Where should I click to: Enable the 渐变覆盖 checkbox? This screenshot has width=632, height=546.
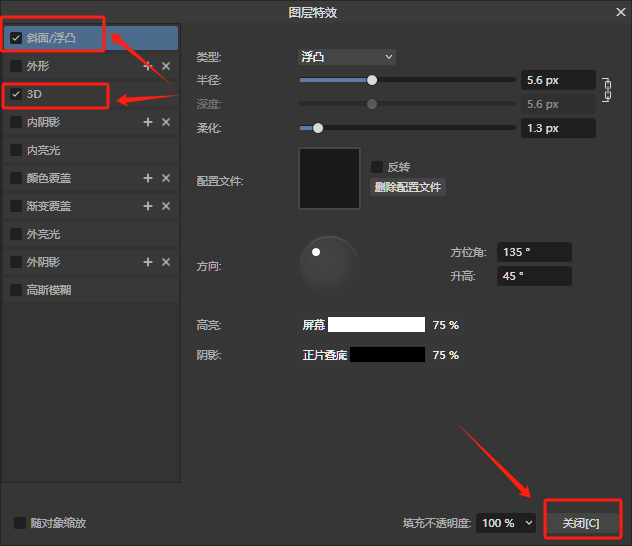pyautogui.click(x=16, y=206)
